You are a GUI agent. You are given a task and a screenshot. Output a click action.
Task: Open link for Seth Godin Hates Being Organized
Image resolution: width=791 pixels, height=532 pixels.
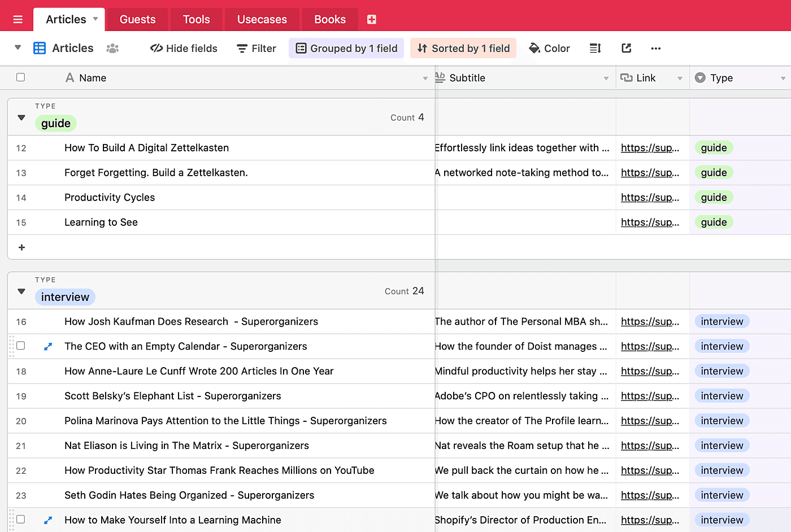tap(650, 495)
